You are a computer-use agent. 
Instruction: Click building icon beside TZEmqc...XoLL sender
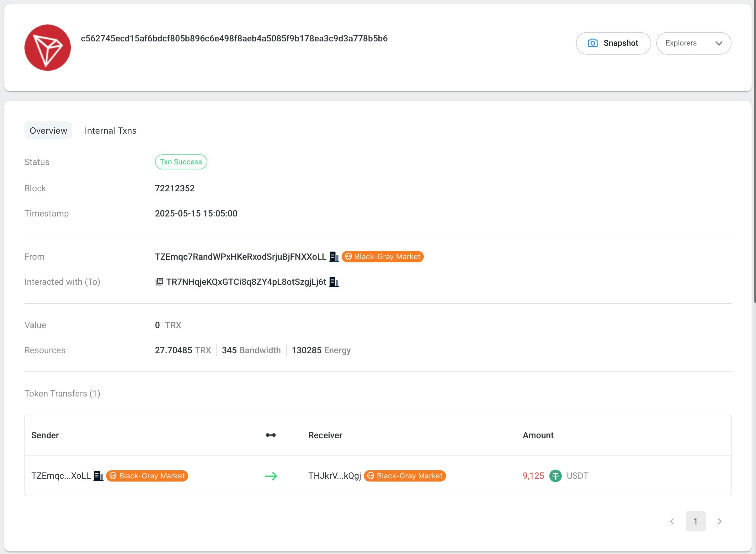tap(98, 476)
